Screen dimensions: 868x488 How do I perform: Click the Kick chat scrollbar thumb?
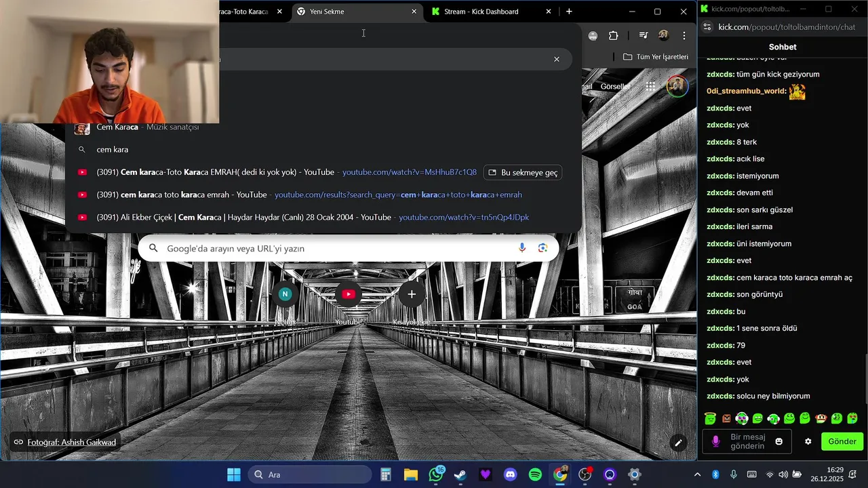(x=865, y=378)
